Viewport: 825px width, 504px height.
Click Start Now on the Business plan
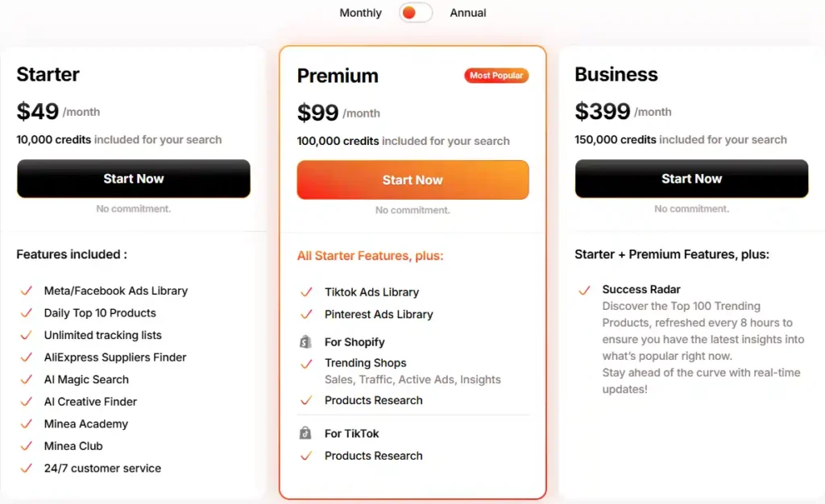(x=690, y=179)
